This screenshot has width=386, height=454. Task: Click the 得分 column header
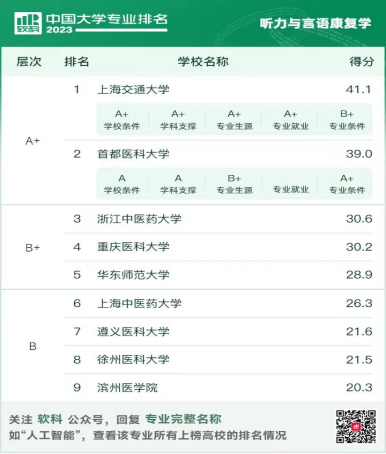click(x=362, y=62)
